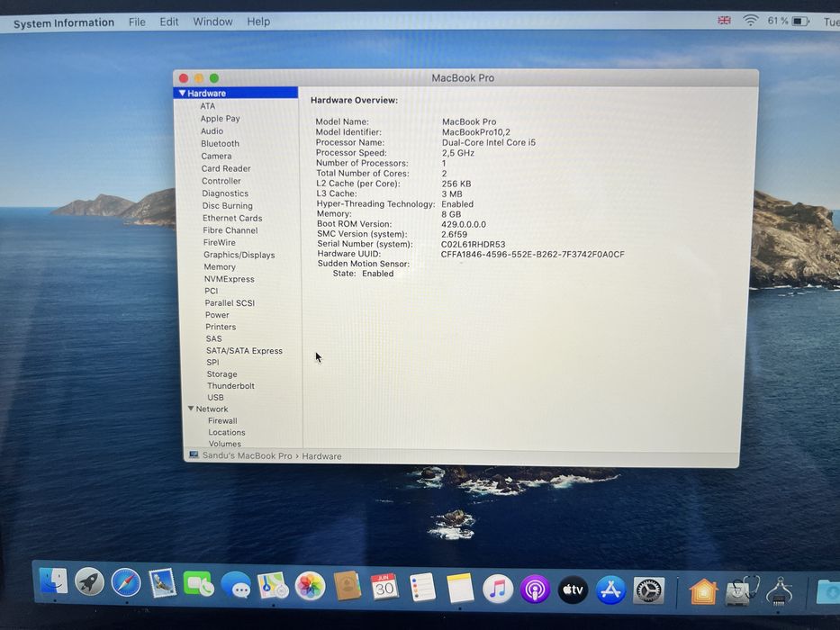Select Printers in the sidebar
The image size is (840, 630).
[x=221, y=327]
